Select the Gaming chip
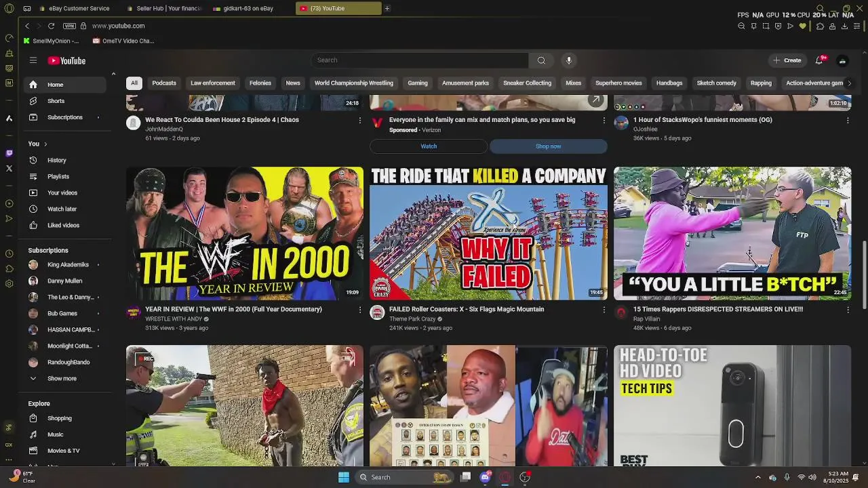 (418, 83)
